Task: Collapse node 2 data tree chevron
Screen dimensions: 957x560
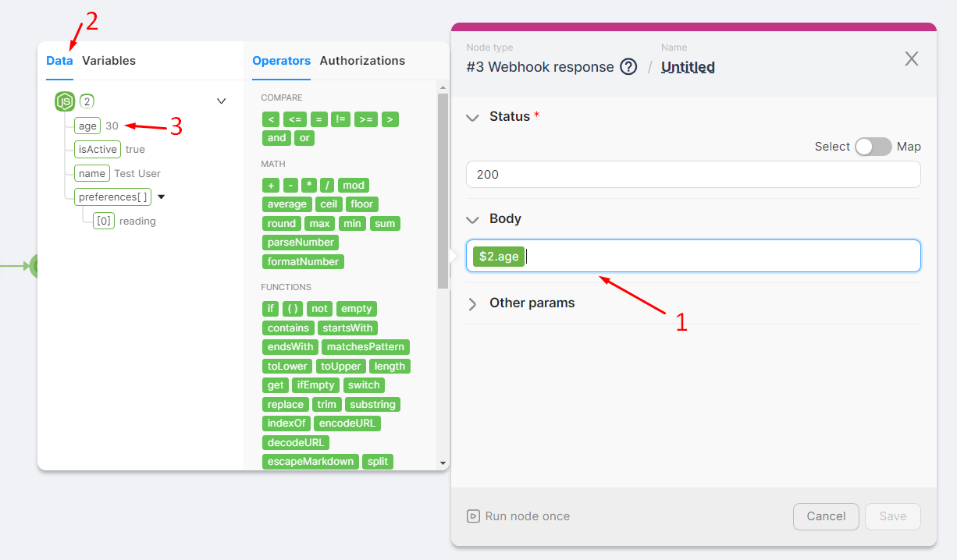Action: [x=221, y=101]
